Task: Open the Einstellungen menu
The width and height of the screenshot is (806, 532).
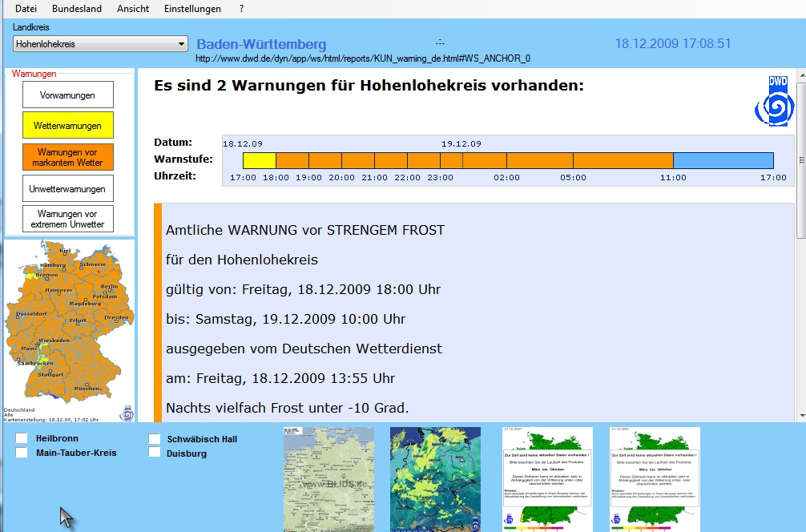Action: pos(192,9)
